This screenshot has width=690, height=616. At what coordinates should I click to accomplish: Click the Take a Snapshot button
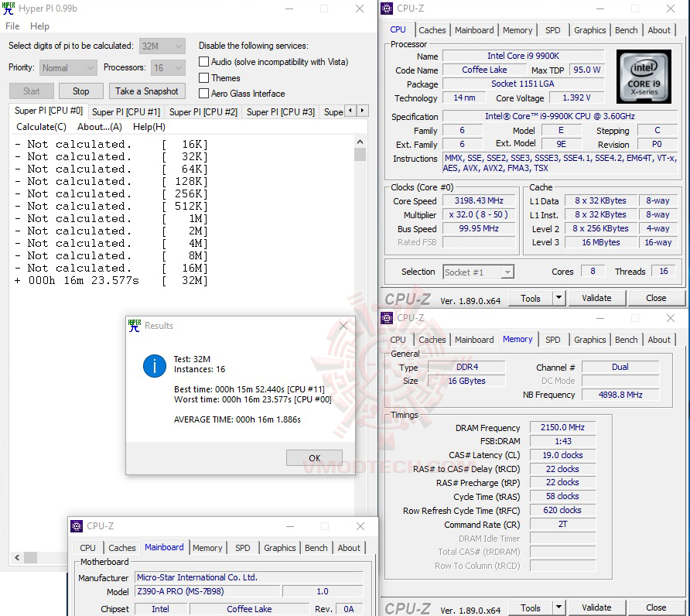[147, 91]
